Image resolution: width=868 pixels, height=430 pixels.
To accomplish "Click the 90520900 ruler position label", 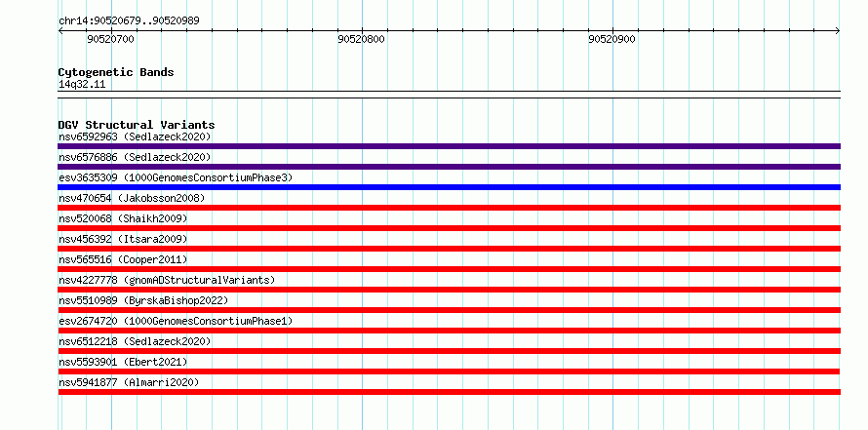I will click(x=612, y=39).
